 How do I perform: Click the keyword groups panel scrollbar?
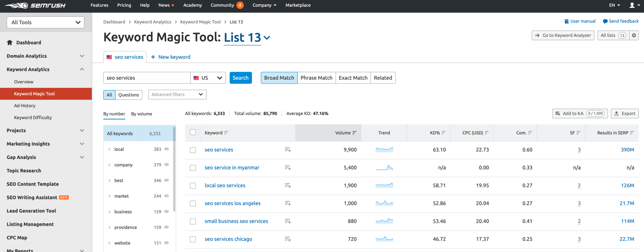click(174, 169)
